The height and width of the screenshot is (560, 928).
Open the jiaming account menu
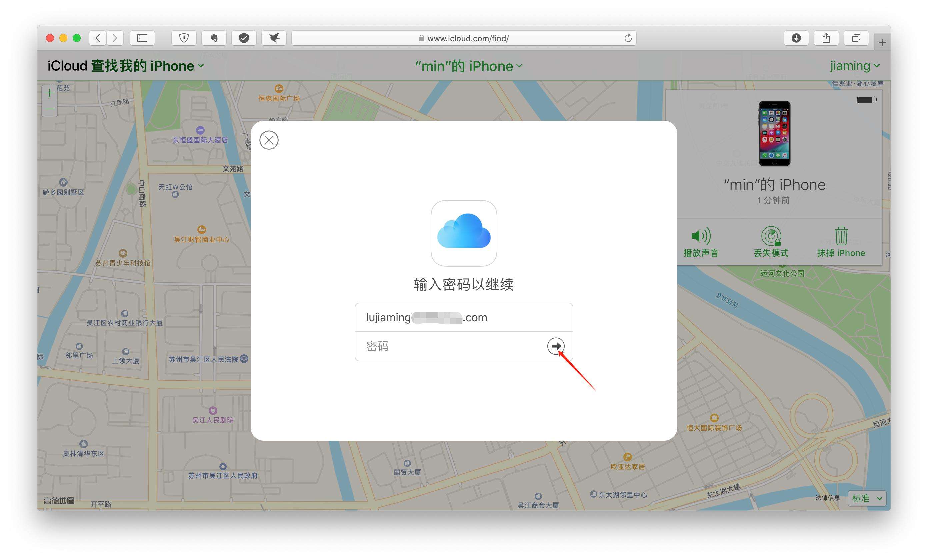(x=855, y=66)
